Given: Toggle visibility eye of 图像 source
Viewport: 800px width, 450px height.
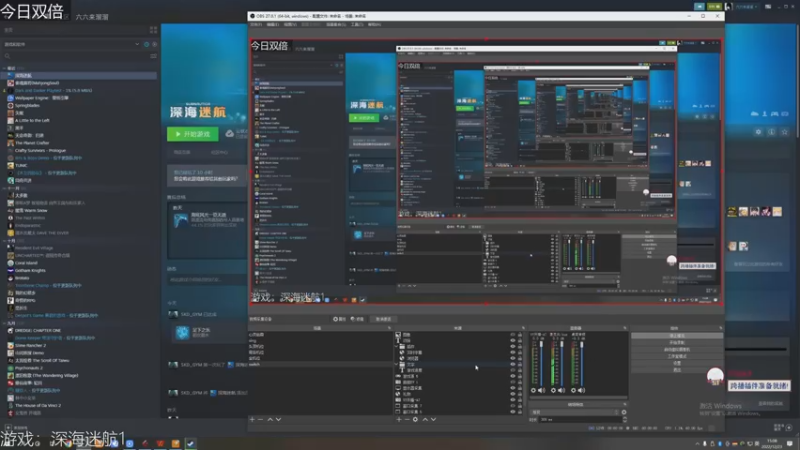Looking at the screenshot, I should coord(513,335).
